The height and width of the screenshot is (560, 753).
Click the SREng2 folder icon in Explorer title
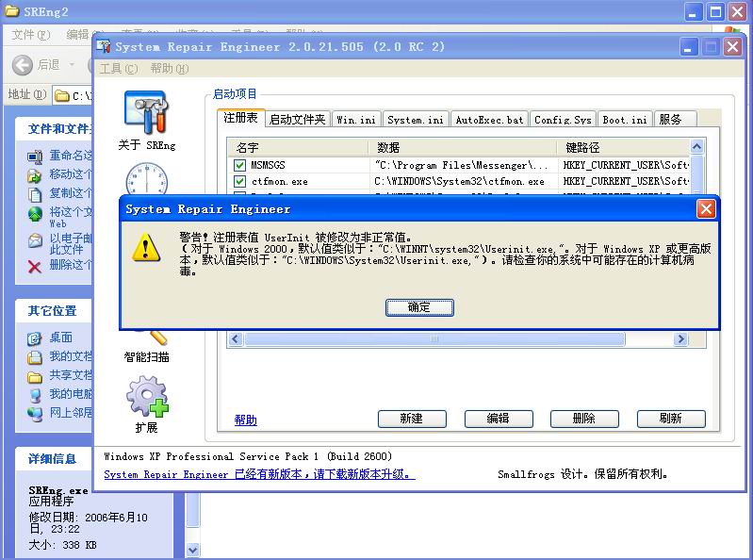coord(12,11)
